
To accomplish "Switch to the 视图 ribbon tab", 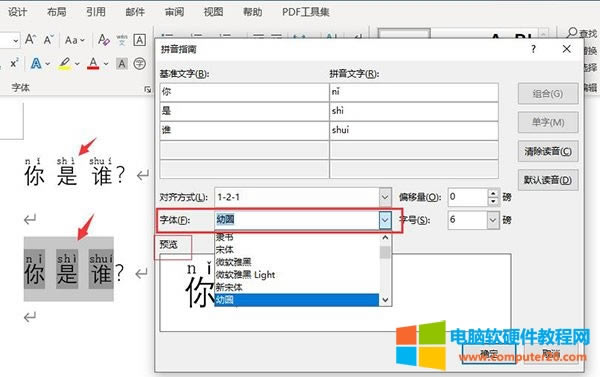I will [x=213, y=12].
